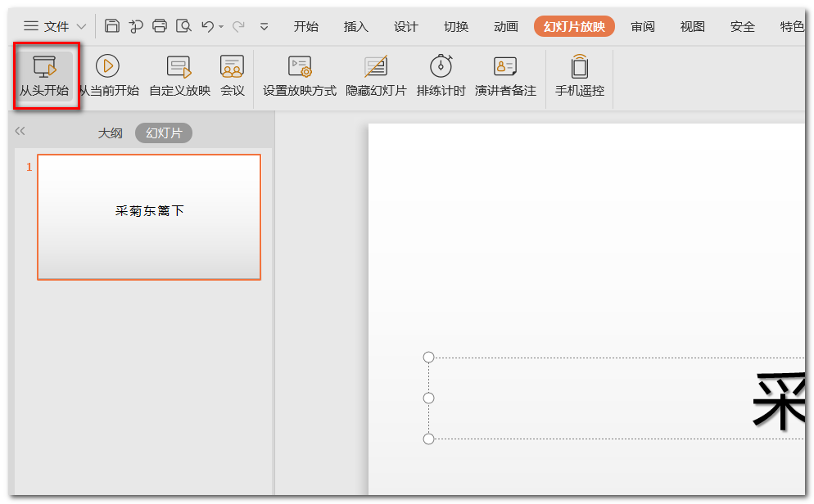
Task: Click the bottom-left text box handle
Action: pyautogui.click(x=428, y=439)
